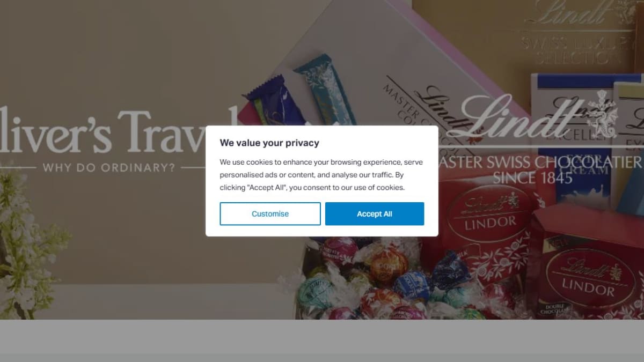Viewport: 644px width, 362px height.
Task: Select the "Why Do Ordinary?" tagline
Action: [109, 167]
